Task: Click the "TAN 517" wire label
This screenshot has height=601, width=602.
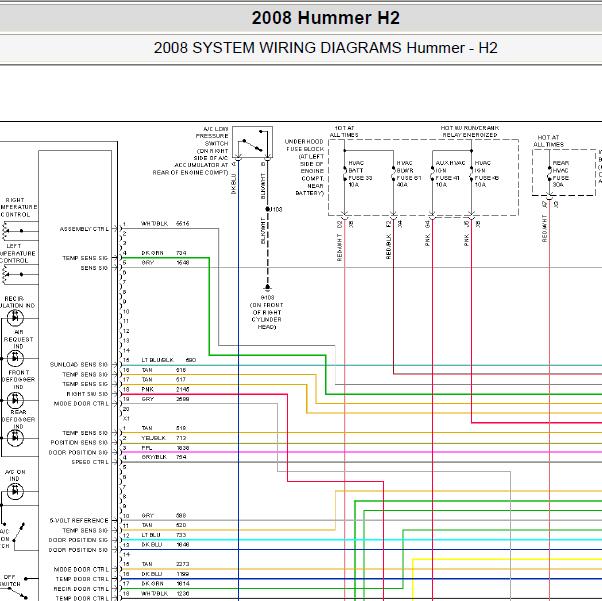Action: coord(164,379)
